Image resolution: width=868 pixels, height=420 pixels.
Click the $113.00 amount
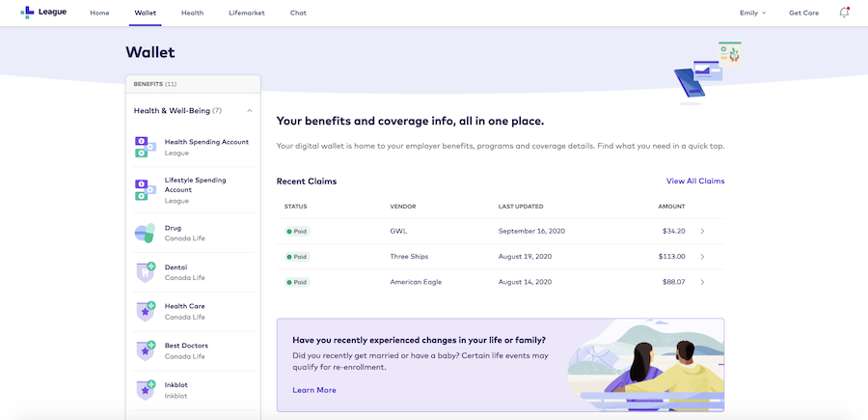(x=672, y=257)
